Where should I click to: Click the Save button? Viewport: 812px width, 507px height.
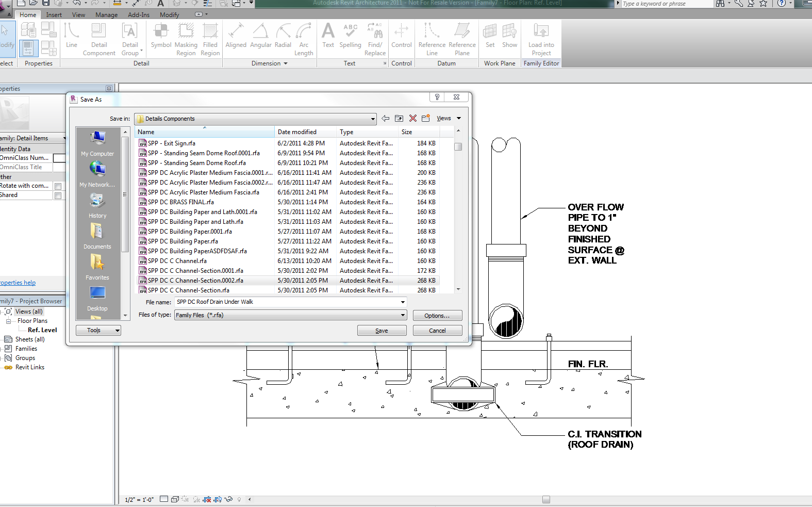tap(382, 331)
